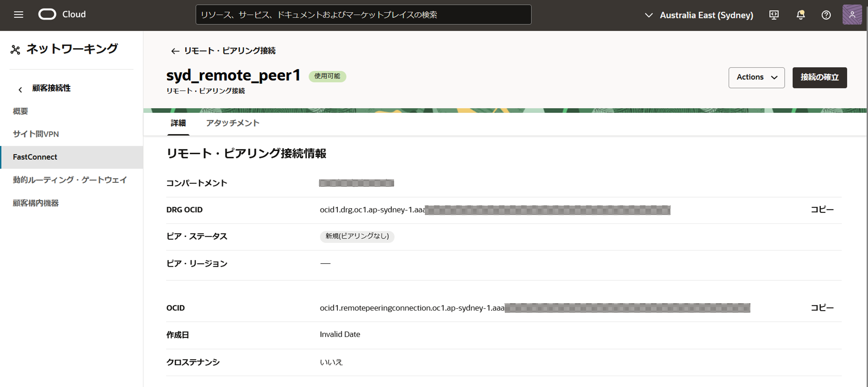Select FastConnect in the sidebar

coord(72,157)
